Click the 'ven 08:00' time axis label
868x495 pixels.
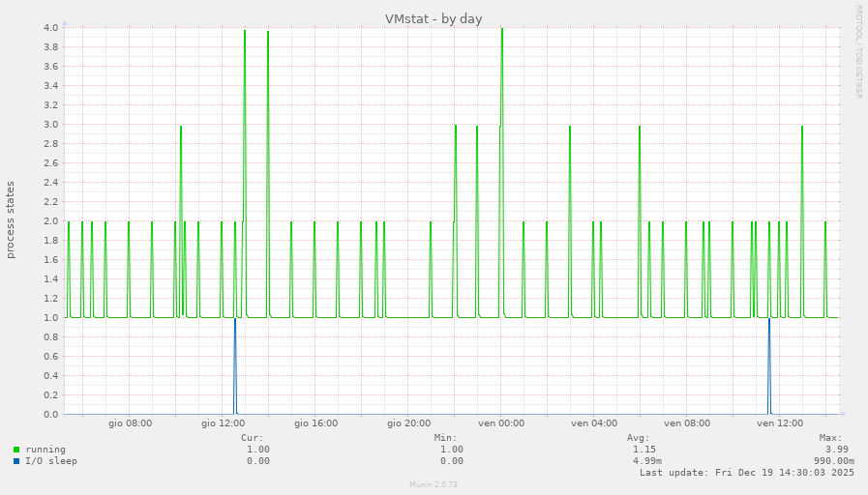click(687, 423)
